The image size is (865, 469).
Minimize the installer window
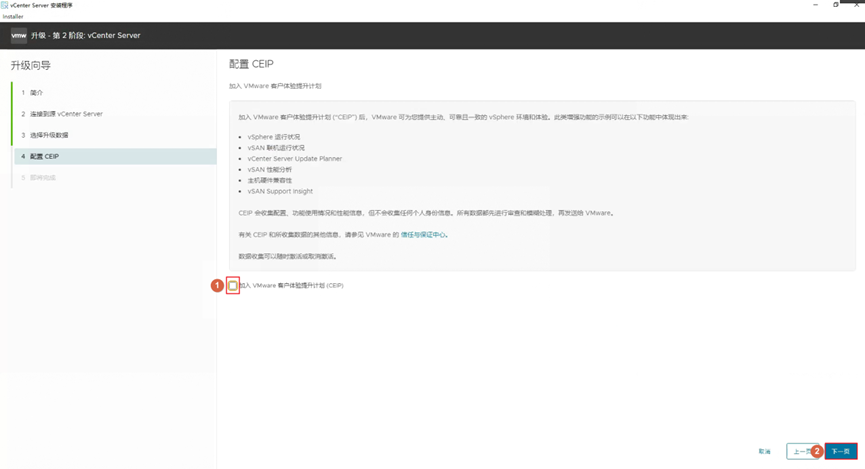click(815, 4)
